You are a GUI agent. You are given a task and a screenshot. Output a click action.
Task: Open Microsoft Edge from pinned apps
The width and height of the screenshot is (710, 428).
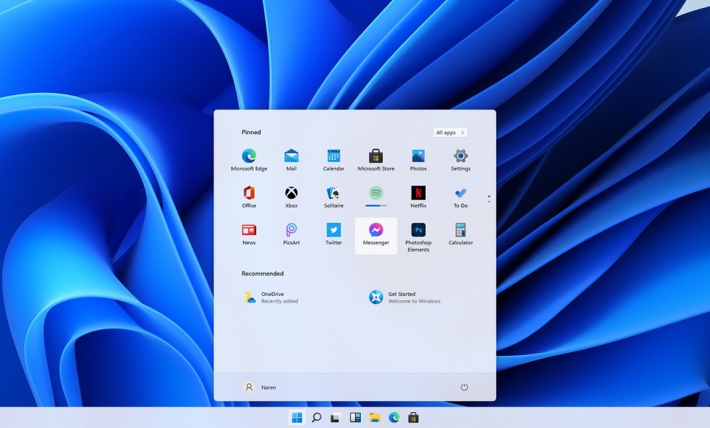(249, 160)
